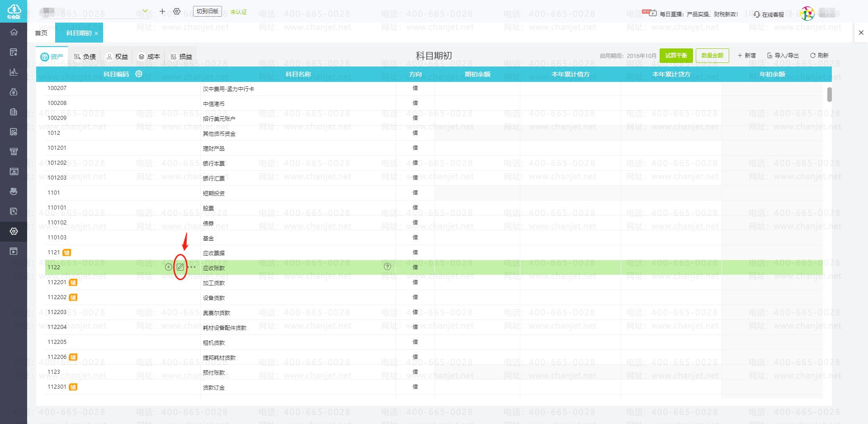Click the 本年累计贷方 cell of row 110101
The height and width of the screenshot is (424, 868).
click(671, 208)
